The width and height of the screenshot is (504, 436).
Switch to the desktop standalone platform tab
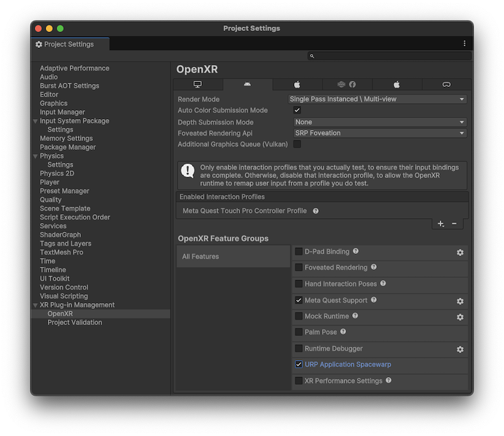pos(198,85)
